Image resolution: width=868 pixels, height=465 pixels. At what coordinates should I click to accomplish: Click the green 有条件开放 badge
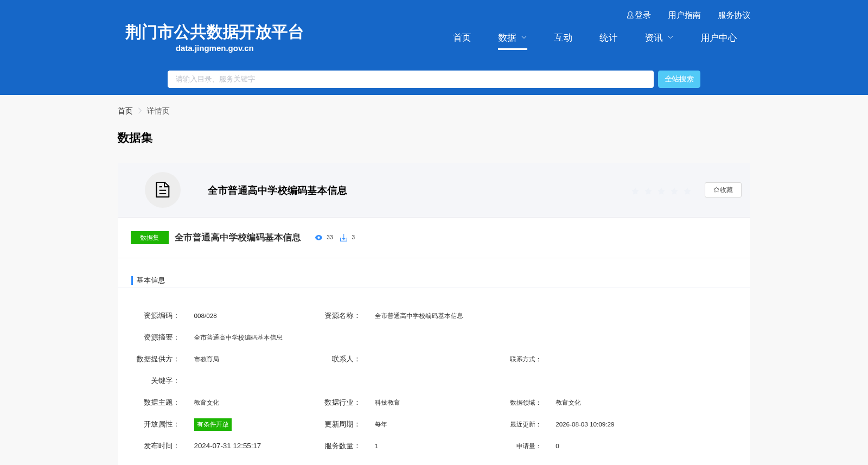click(213, 424)
